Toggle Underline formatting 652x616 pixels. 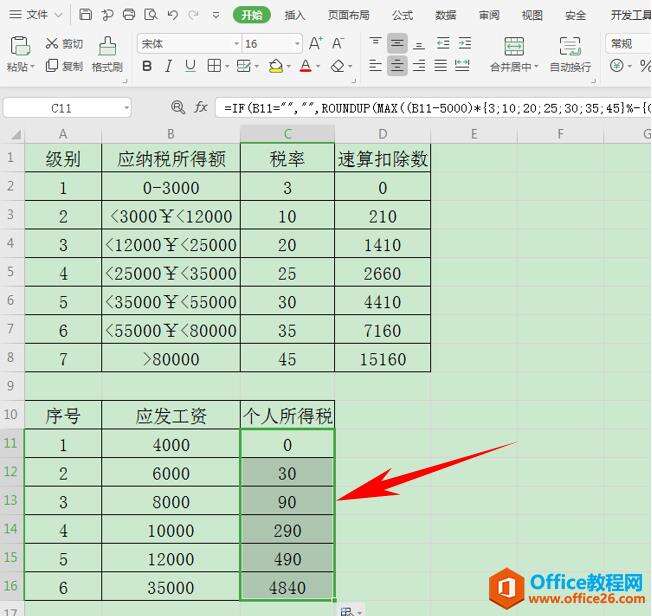pos(190,66)
